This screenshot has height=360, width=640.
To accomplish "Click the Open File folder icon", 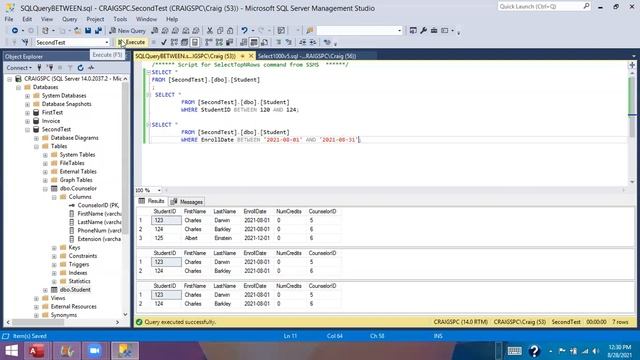I will 77,31.
